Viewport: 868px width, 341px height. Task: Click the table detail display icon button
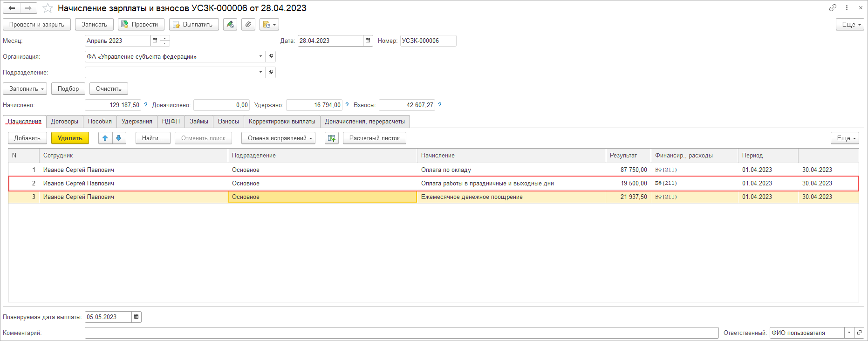332,138
